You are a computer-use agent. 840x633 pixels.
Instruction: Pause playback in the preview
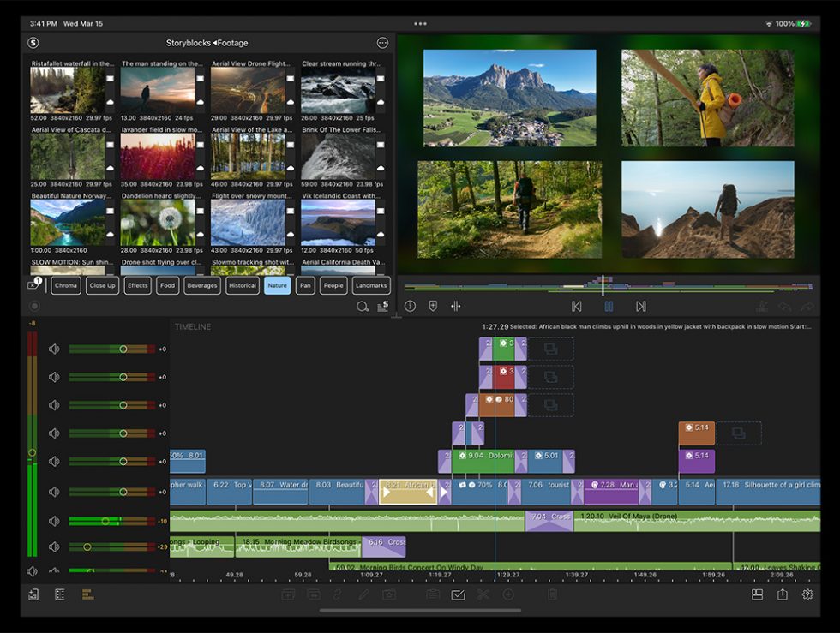[x=609, y=306]
